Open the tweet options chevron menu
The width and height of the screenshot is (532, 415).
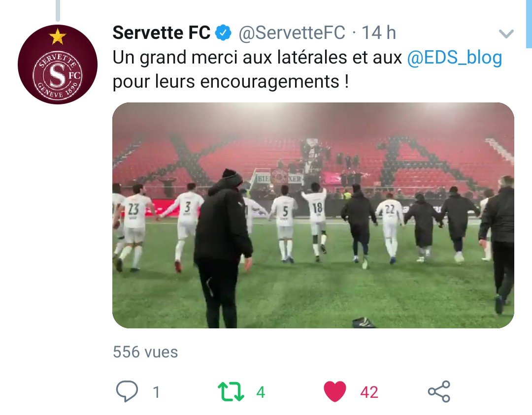[506, 33]
